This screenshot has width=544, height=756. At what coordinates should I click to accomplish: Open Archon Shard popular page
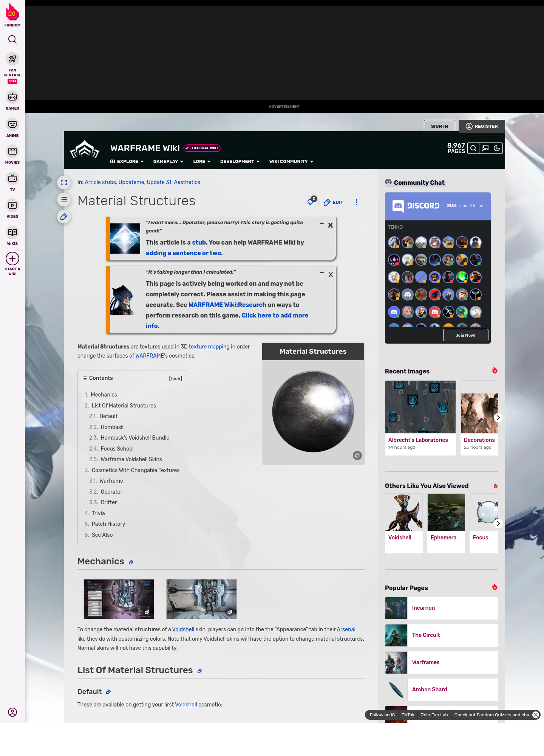click(x=442, y=690)
